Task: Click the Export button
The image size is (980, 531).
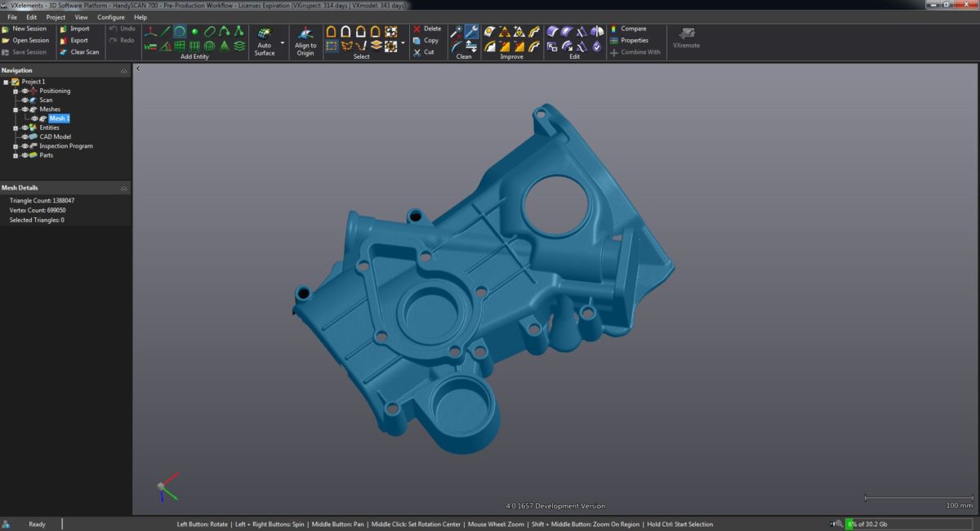Action: pyautogui.click(x=79, y=40)
